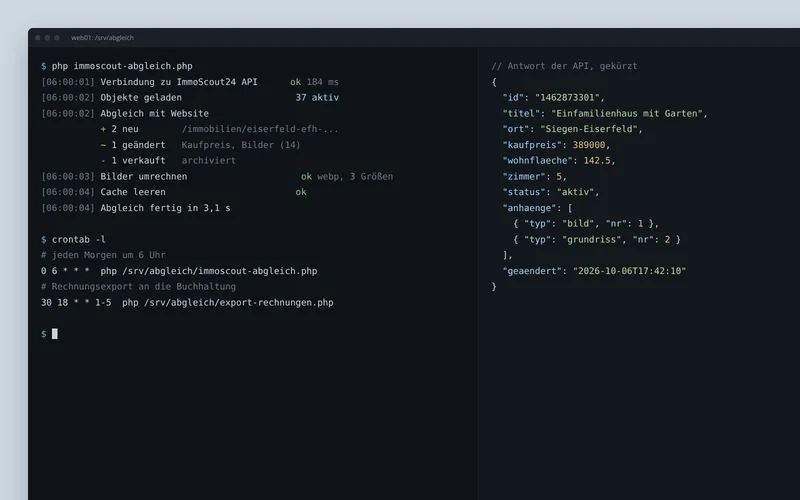Click the line "Abgleich fertig in 3,1 s"
The image size is (800, 500).
pyautogui.click(x=165, y=208)
